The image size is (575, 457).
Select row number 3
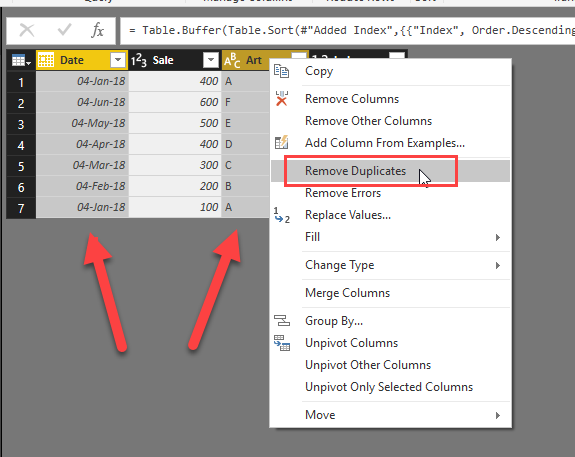click(21, 124)
